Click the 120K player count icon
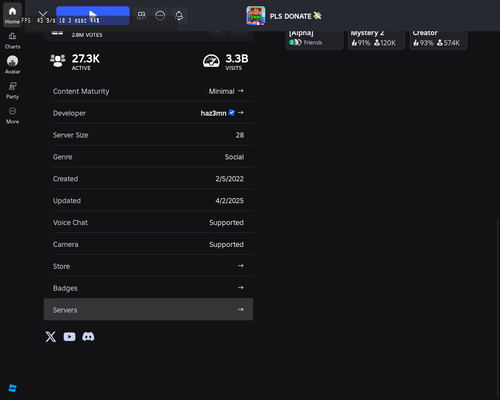This screenshot has height=400, width=500. click(x=376, y=43)
